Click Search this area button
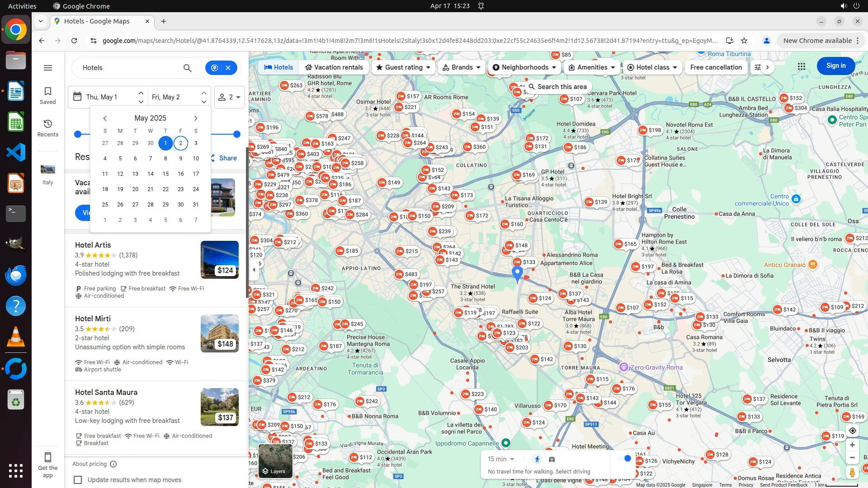The height and width of the screenshot is (488, 868). tap(557, 87)
